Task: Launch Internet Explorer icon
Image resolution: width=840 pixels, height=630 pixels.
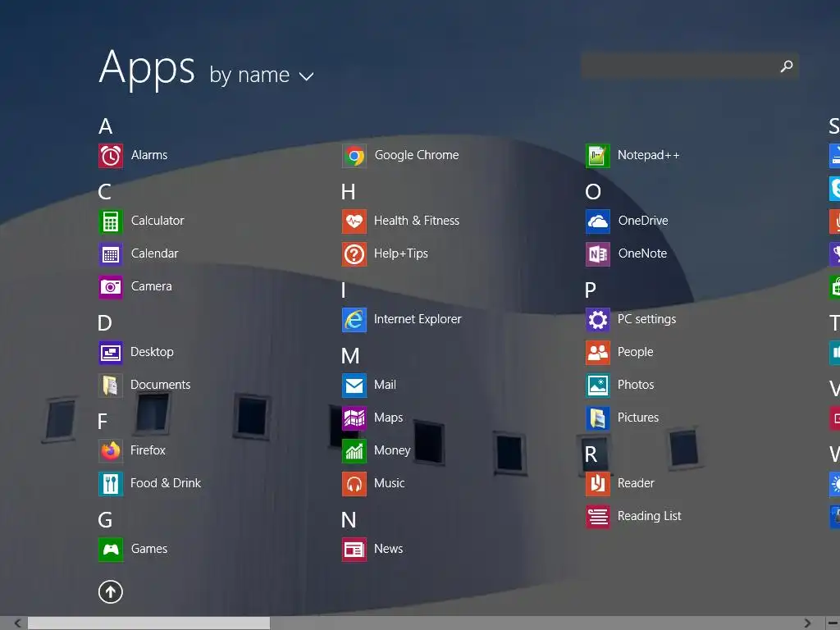Action: pos(354,320)
